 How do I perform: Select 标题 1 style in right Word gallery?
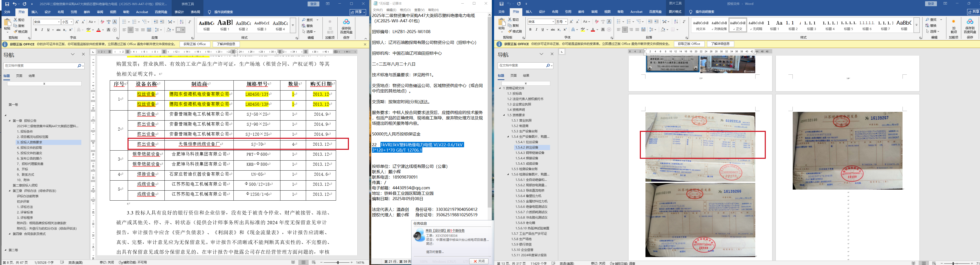[x=775, y=25]
